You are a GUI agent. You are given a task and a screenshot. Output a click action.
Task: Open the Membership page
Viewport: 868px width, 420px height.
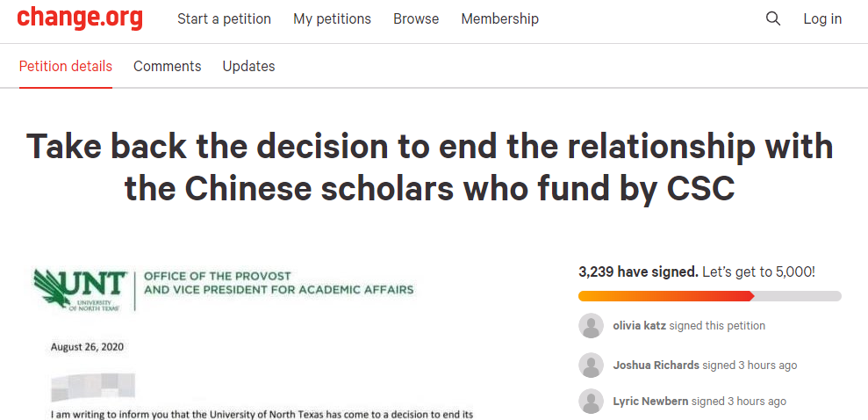tap(499, 18)
